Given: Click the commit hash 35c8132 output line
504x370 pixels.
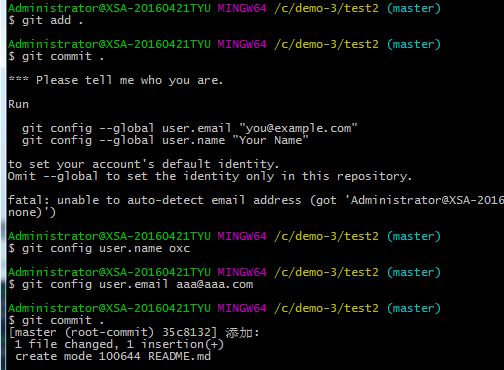Looking at the screenshot, I should (134, 333).
